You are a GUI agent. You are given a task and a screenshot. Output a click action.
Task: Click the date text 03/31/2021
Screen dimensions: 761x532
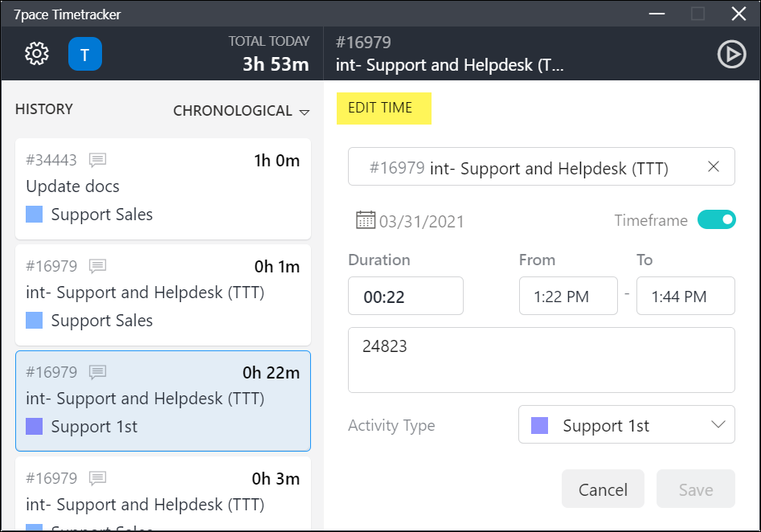click(x=421, y=221)
